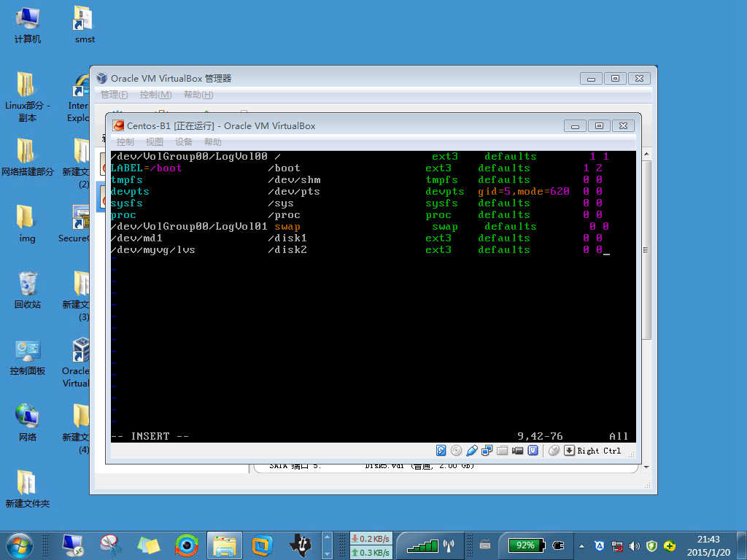The height and width of the screenshot is (560, 747).
Task: Open 视图 menu in Centos-B1 window
Action: 155,142
